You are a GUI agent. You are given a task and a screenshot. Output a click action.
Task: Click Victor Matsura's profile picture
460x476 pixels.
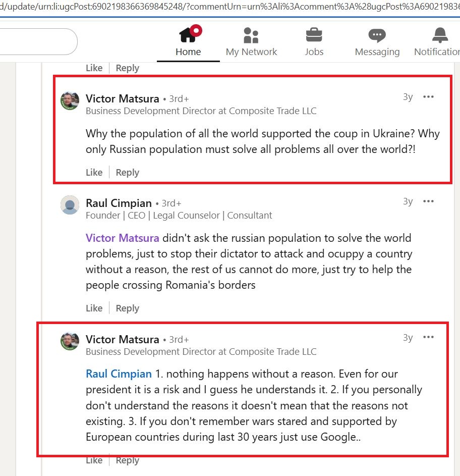coord(70,100)
